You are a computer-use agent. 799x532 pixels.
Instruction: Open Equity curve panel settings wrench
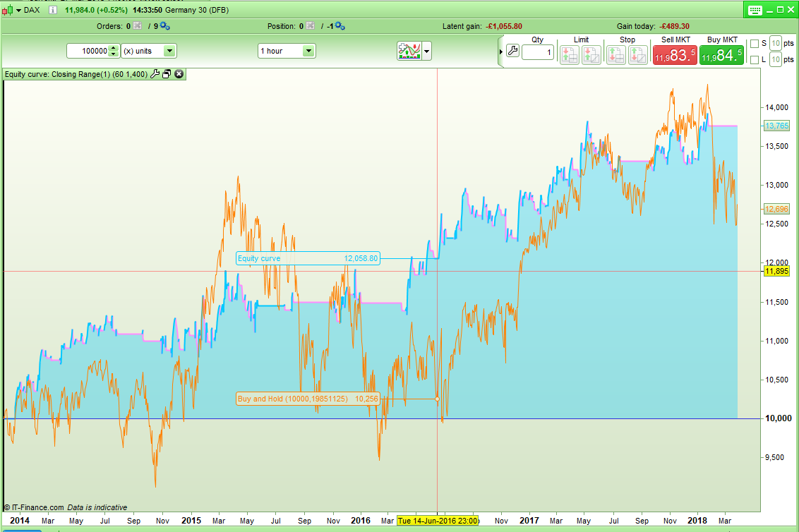[155, 74]
